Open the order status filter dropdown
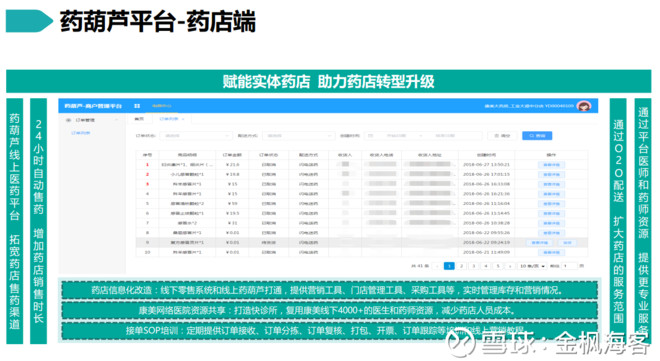 click(x=196, y=135)
